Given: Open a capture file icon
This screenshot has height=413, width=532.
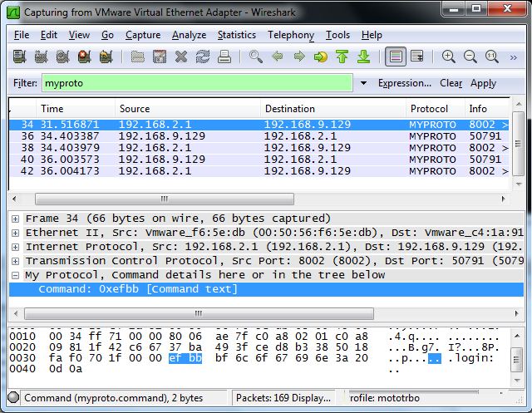Looking at the screenshot, I should pos(138,57).
